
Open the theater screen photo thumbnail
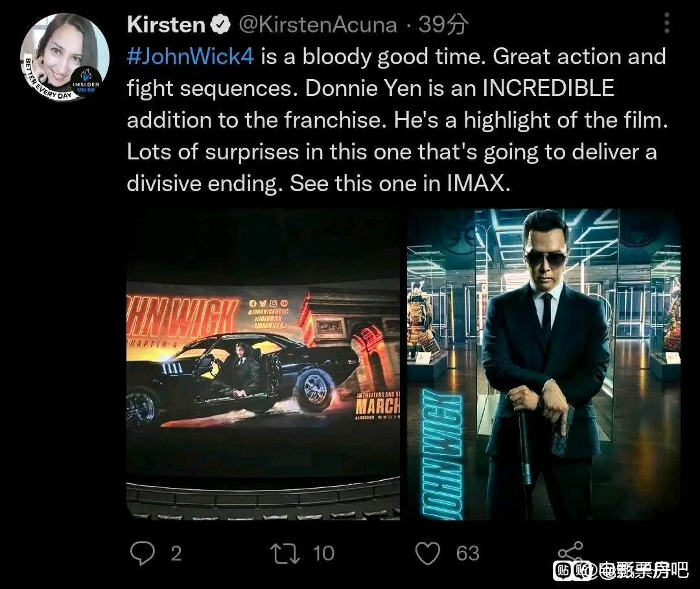pos(263,364)
